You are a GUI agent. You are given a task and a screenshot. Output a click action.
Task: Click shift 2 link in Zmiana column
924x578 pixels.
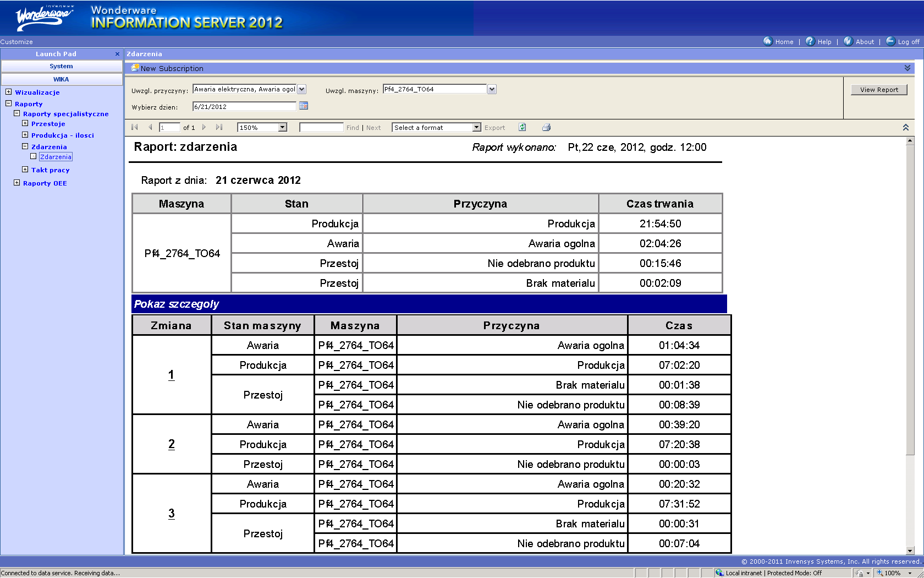pyautogui.click(x=172, y=444)
